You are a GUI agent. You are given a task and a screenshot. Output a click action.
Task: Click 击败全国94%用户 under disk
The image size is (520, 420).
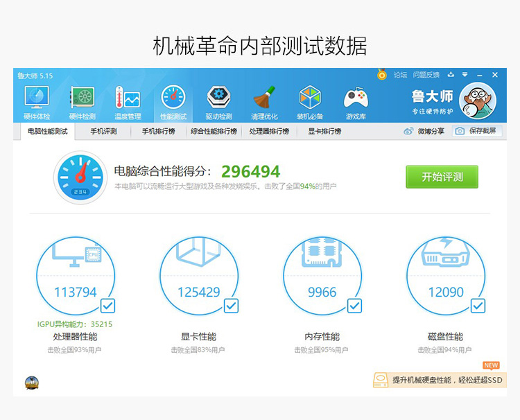444,350
